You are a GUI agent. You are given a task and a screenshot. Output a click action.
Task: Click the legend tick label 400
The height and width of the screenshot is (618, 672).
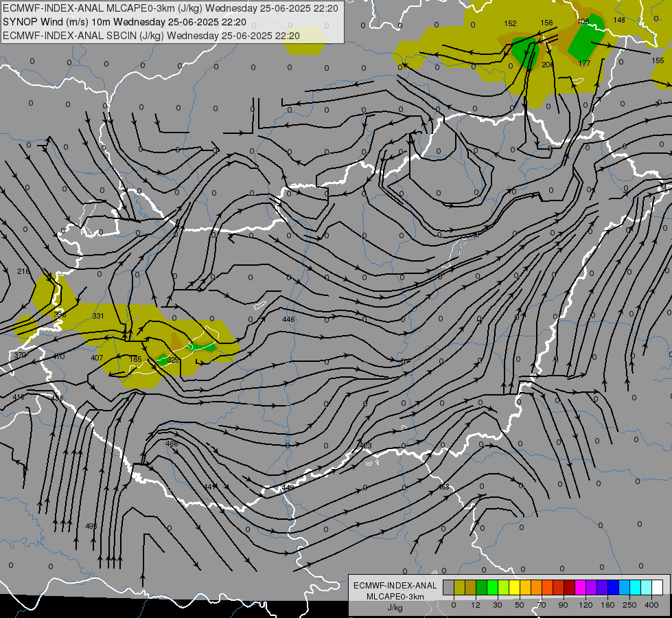[651, 605]
